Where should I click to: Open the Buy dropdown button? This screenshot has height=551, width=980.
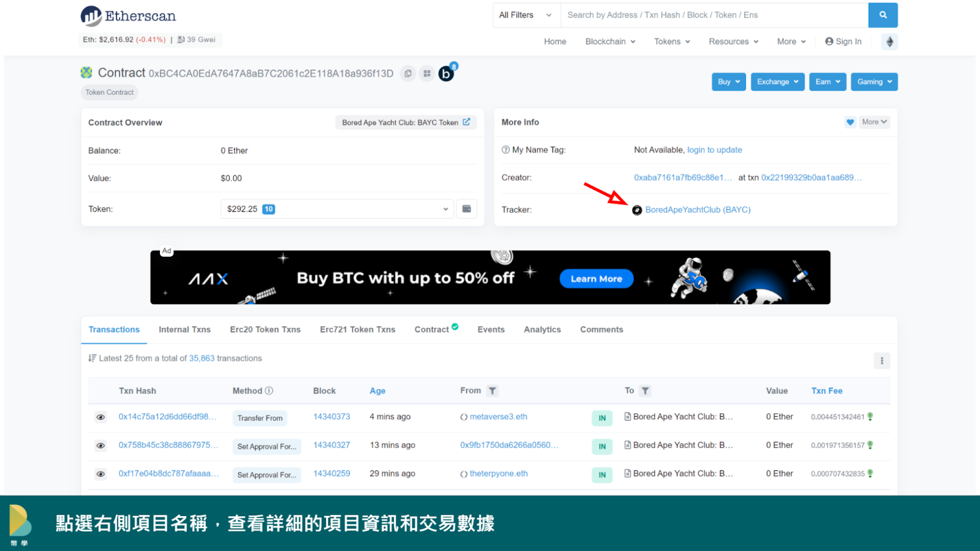pyautogui.click(x=729, y=82)
